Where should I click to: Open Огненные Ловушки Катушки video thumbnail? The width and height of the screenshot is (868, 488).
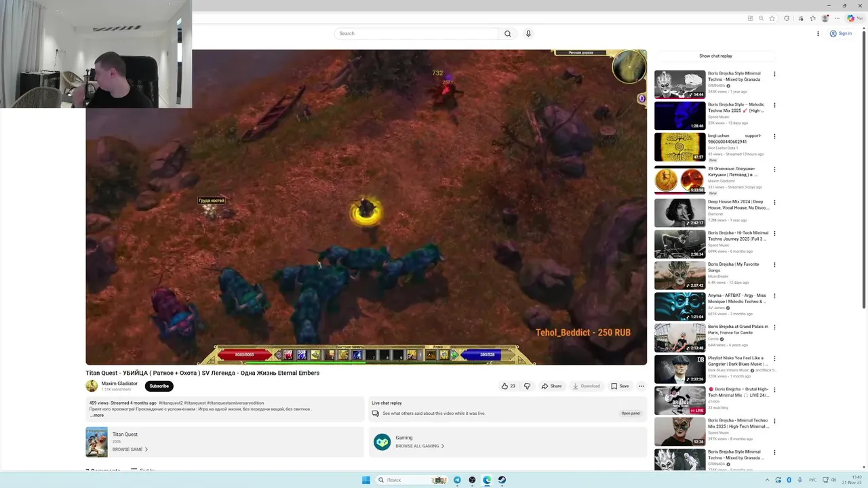click(x=679, y=180)
